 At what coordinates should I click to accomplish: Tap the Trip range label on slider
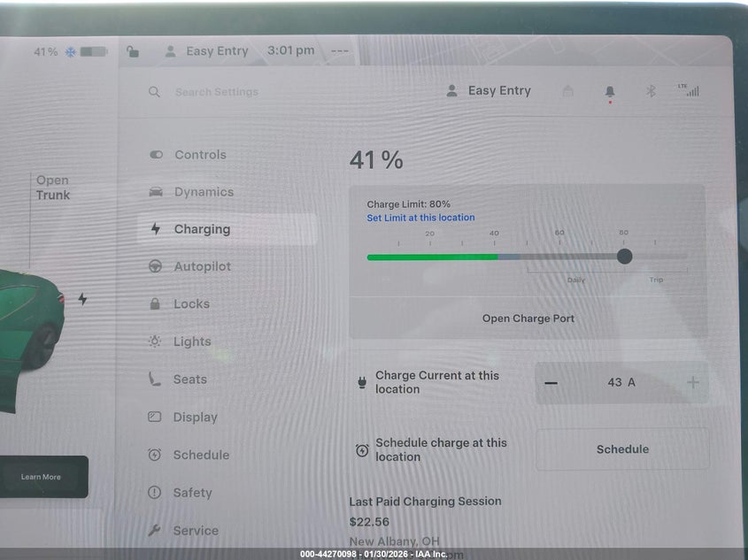point(656,280)
